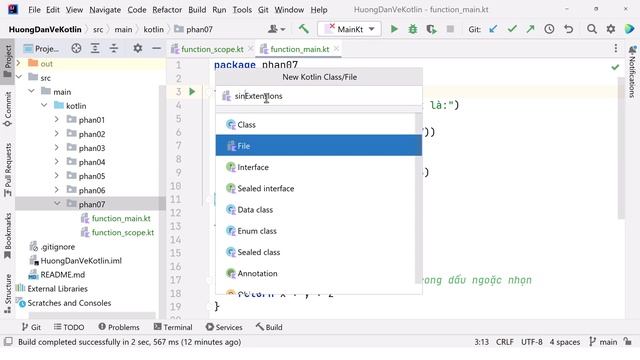Click the main branch widget in status bar
Screen dimensions: 640x360
(x=603, y=342)
